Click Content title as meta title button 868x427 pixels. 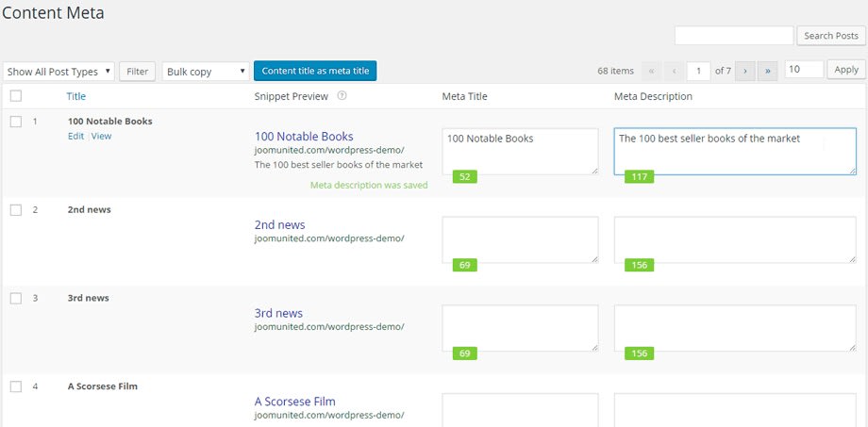(315, 71)
